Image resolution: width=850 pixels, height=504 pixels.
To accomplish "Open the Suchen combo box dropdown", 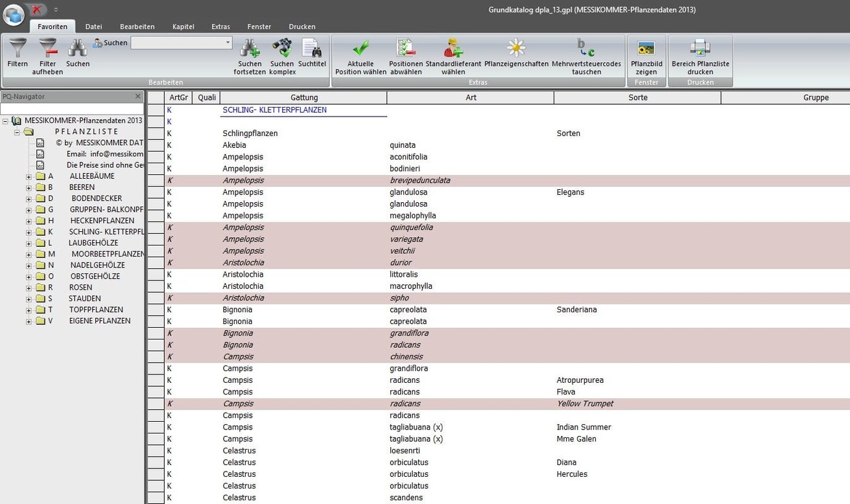I will (x=228, y=43).
